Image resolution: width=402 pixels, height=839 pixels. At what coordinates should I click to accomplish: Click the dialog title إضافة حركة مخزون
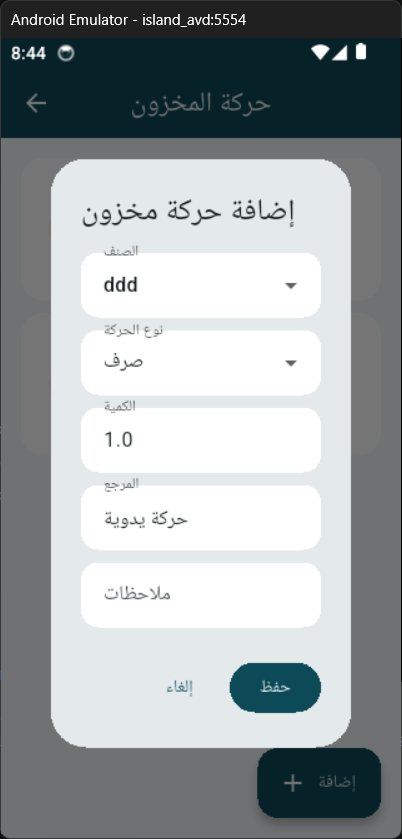[x=188, y=211]
